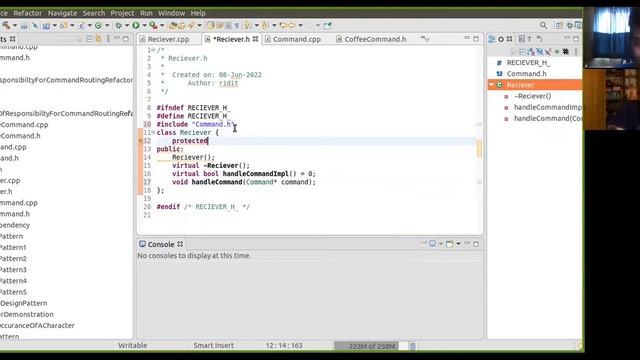Screen dimensions: 640x360
Task: Place cursor after 'protected' on line 12
Action: 208,141
